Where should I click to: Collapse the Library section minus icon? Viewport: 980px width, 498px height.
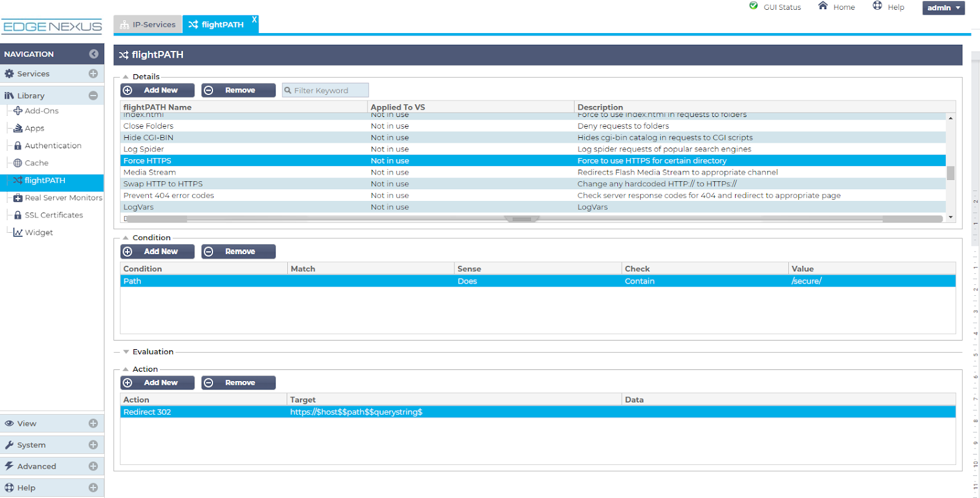pyautogui.click(x=93, y=96)
